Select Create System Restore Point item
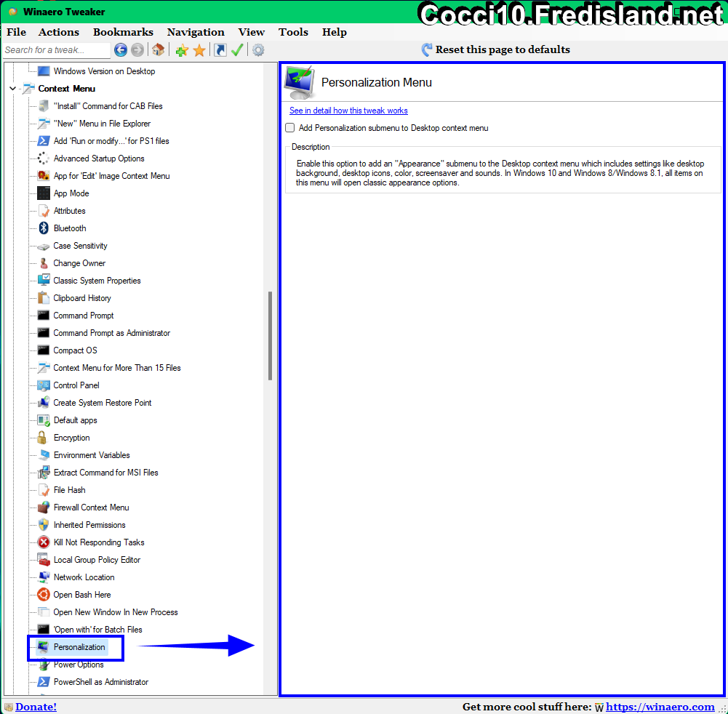This screenshot has width=728, height=714. point(103,403)
